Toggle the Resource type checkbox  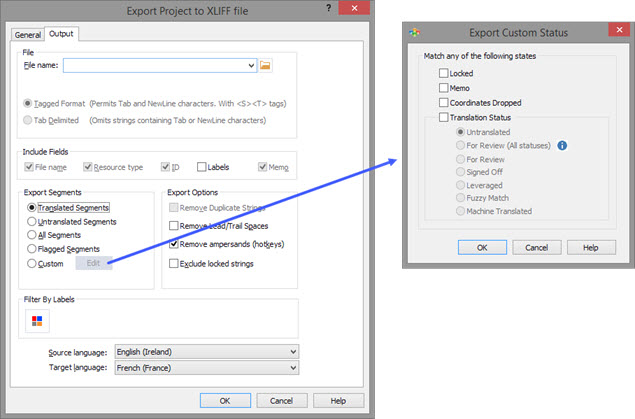87,167
